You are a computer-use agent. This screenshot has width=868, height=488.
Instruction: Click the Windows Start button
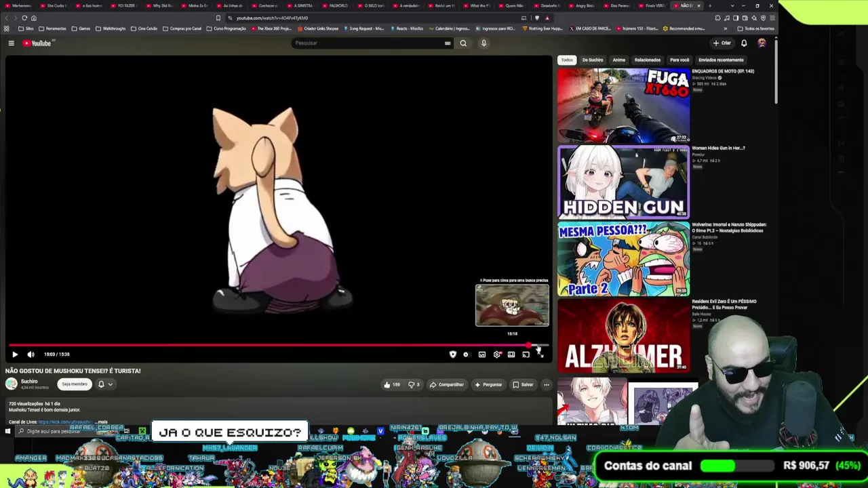pyautogui.click(x=7, y=431)
